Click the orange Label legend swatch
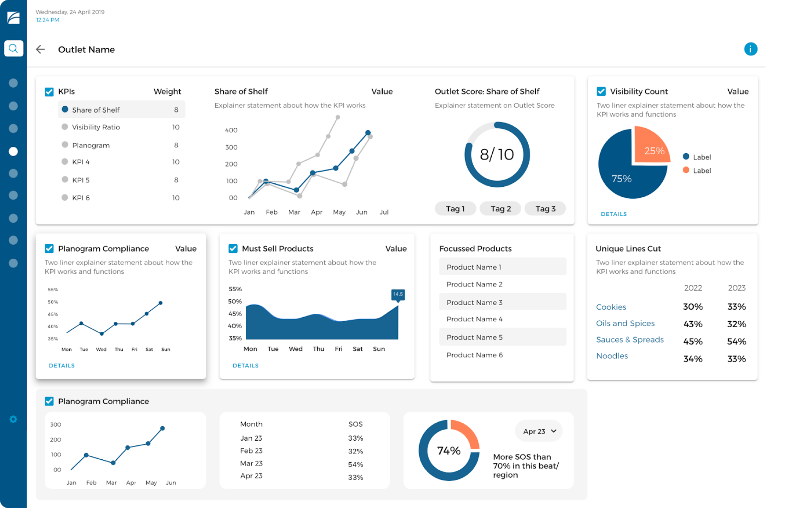Image resolution: width=812 pixels, height=508 pixels. tap(686, 170)
